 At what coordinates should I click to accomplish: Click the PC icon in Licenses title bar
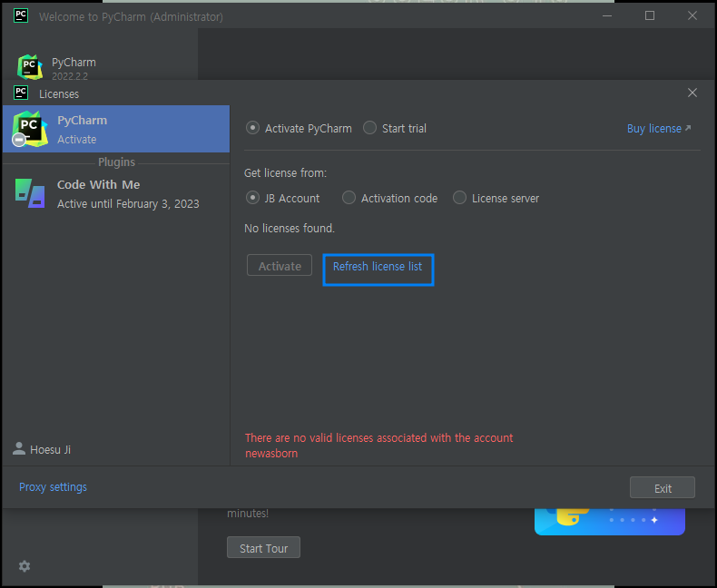pyautogui.click(x=21, y=93)
